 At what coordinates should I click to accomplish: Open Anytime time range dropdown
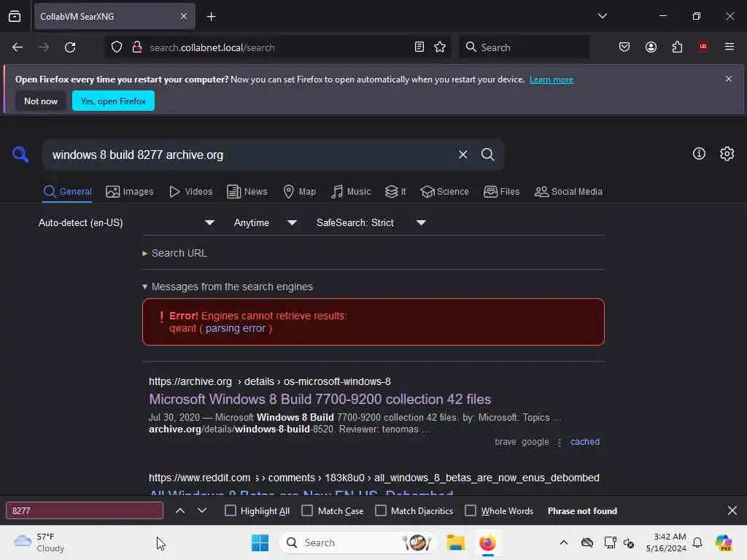[x=265, y=223]
